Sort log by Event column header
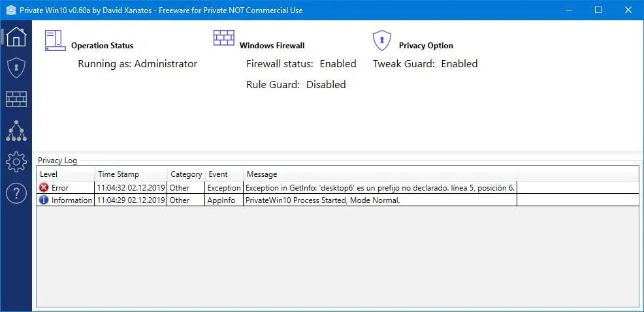 [224, 174]
